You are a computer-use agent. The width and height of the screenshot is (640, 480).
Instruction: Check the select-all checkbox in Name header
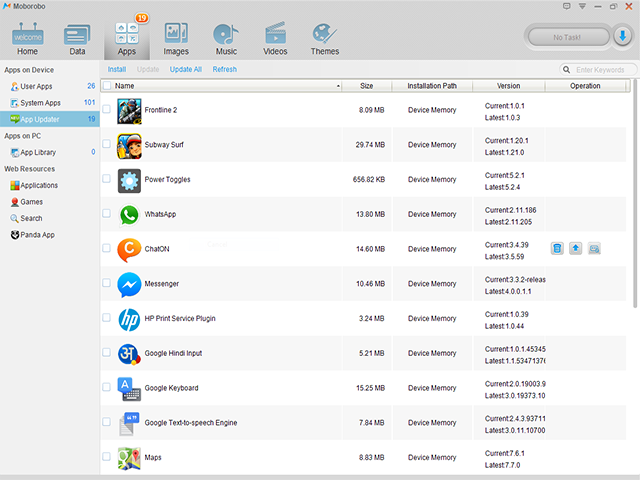[107, 86]
